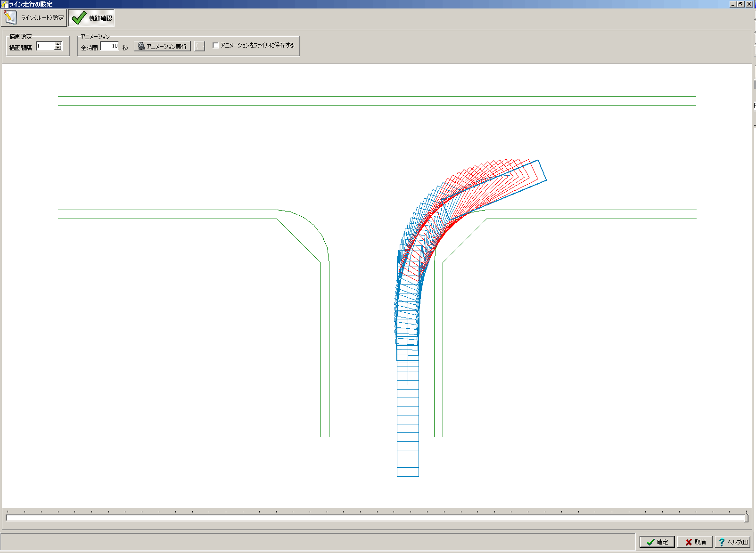This screenshot has width=756, height=553.
Task: Restore down the window size
Action: click(740, 4)
